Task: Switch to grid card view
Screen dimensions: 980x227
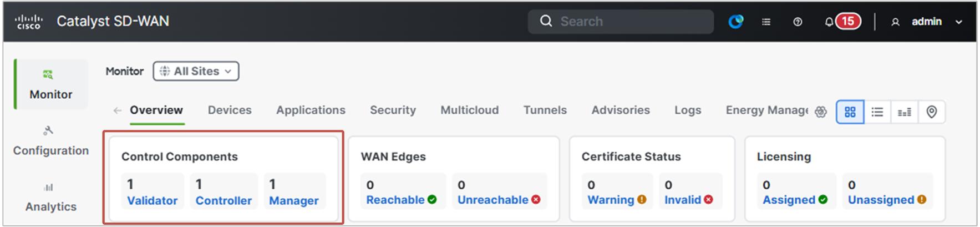Action: point(850,112)
